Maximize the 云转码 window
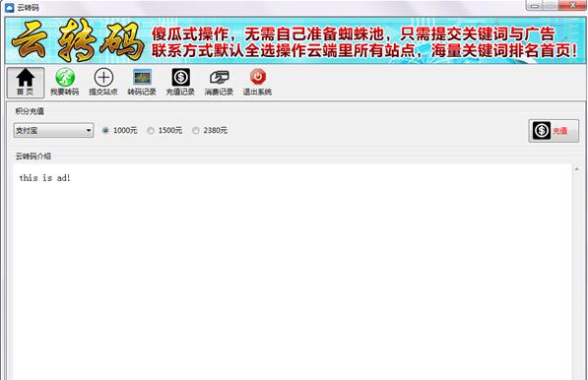588x380 pixels. click(551, 6)
